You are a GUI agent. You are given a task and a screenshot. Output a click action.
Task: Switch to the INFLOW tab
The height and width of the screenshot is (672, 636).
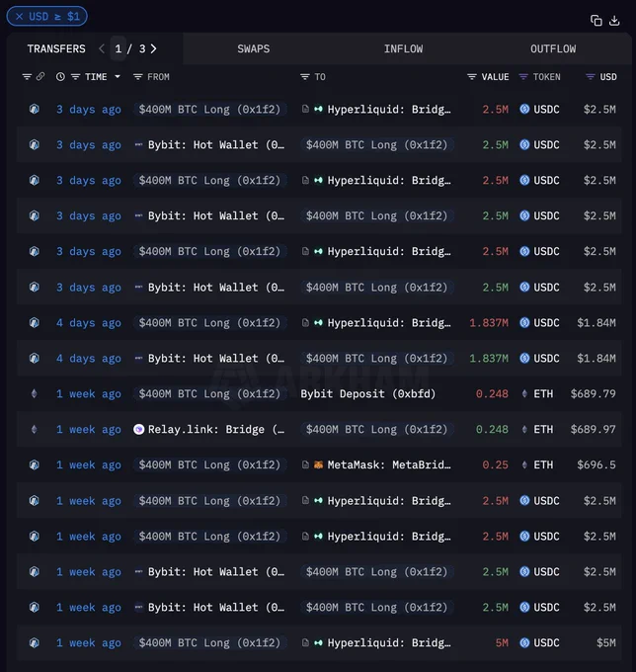tap(403, 48)
